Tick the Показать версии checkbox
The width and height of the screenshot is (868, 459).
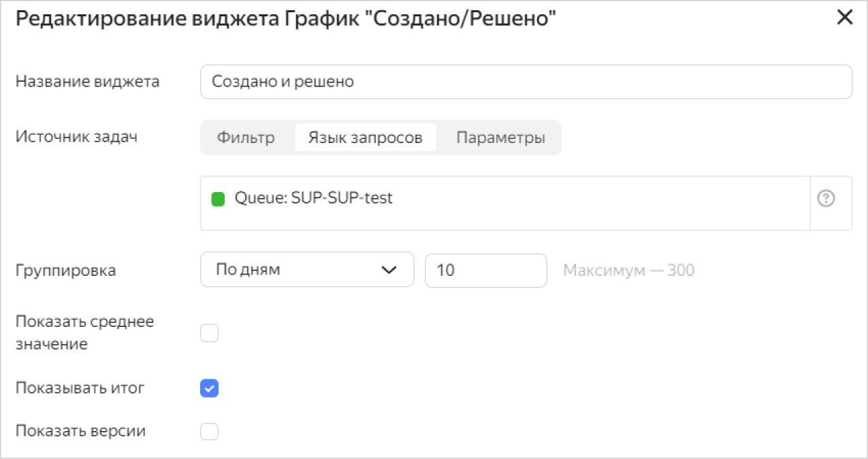[x=209, y=431]
